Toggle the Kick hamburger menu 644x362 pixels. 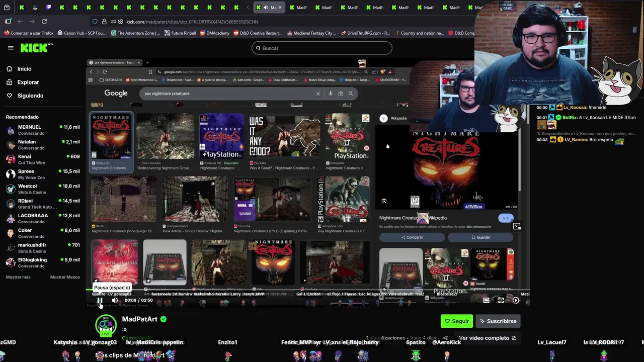(11, 48)
